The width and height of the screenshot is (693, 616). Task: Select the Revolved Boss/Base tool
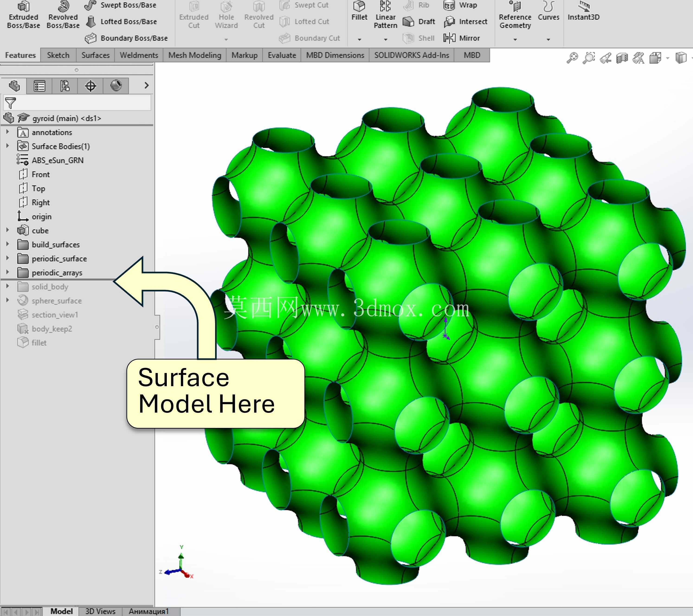click(63, 15)
